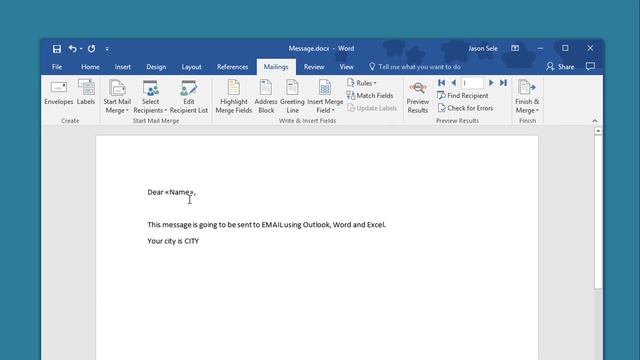Open the Undo history dropdown arrow

click(x=81, y=49)
